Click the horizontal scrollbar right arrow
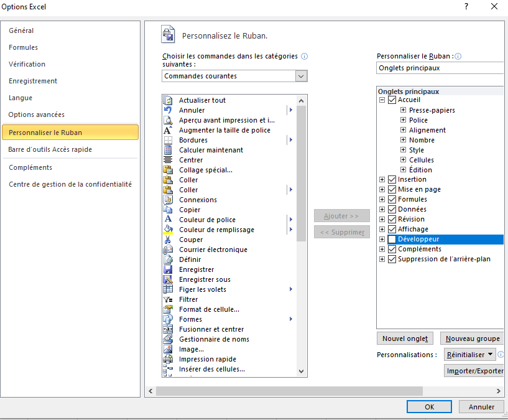 click(x=499, y=391)
